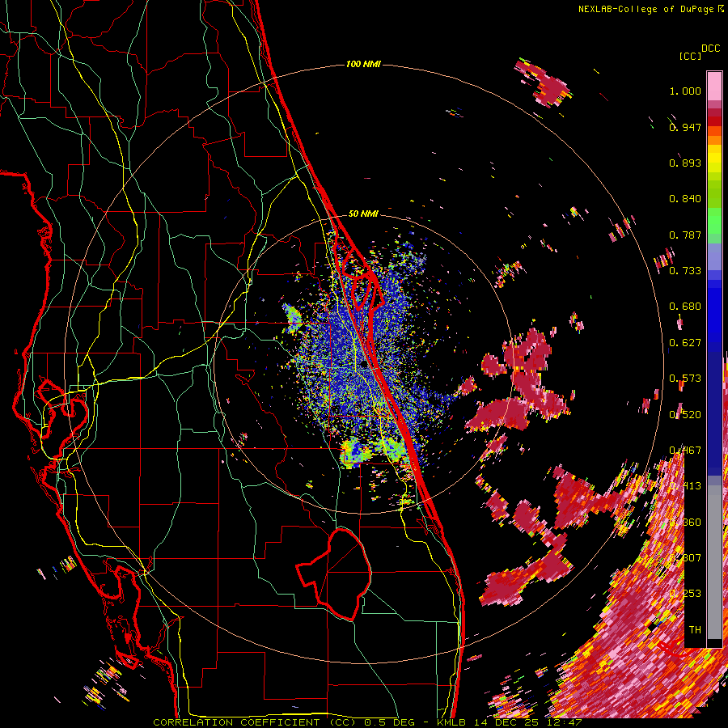Image resolution: width=728 pixels, height=728 pixels.
Task: Select the 50 NMI range ring label
Action: pos(363,214)
